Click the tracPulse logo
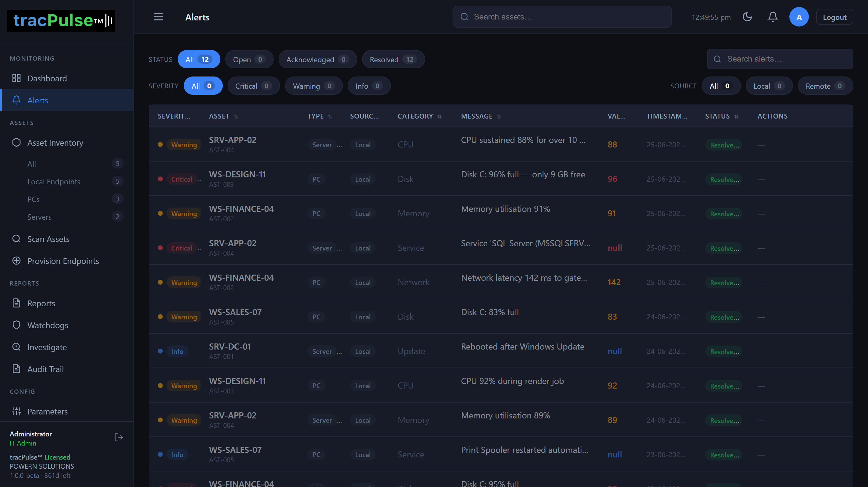 (x=61, y=20)
